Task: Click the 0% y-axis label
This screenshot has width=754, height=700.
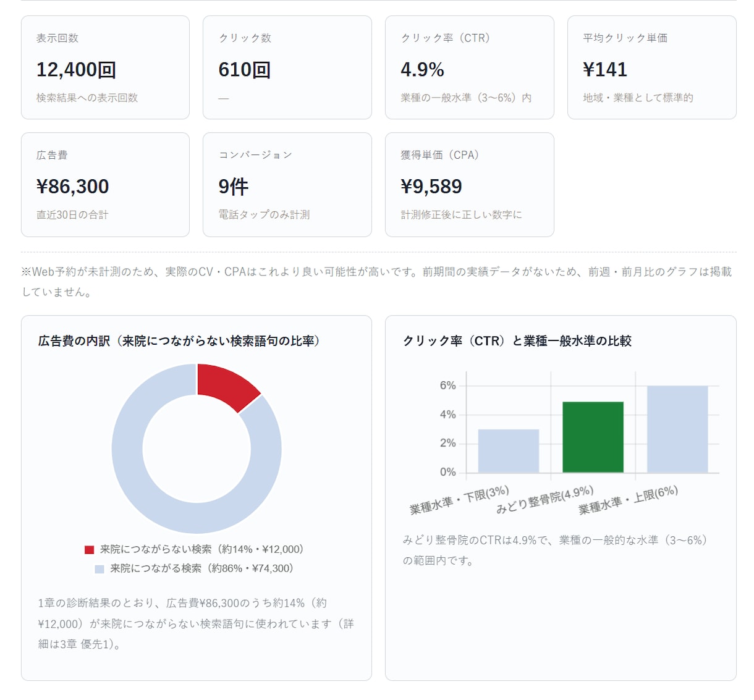Action: [447, 472]
